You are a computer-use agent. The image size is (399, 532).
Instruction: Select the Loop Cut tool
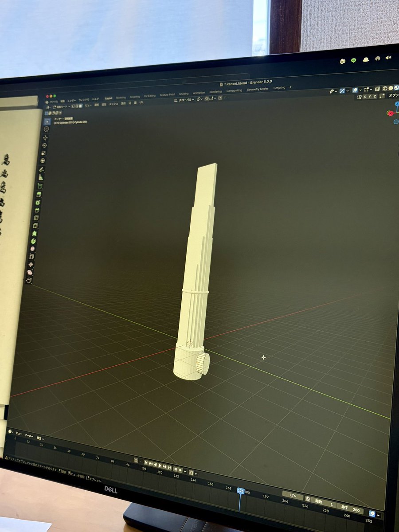pyautogui.click(x=36, y=218)
